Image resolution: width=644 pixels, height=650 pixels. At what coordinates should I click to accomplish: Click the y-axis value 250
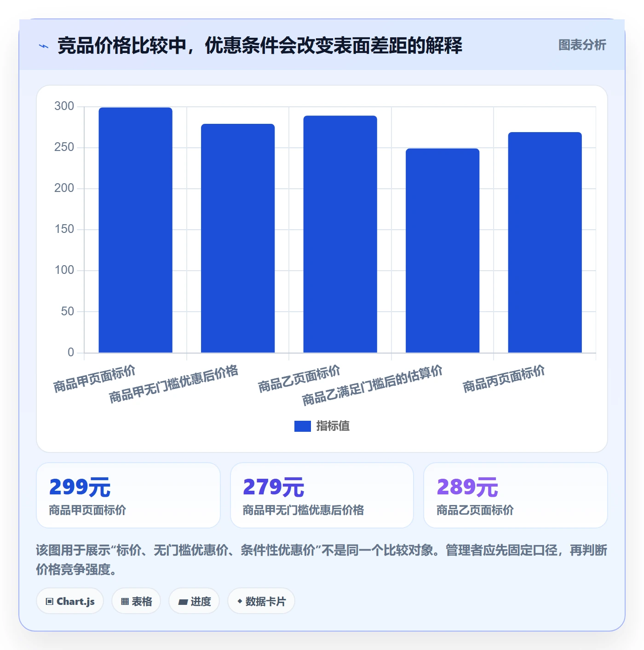[64, 147]
